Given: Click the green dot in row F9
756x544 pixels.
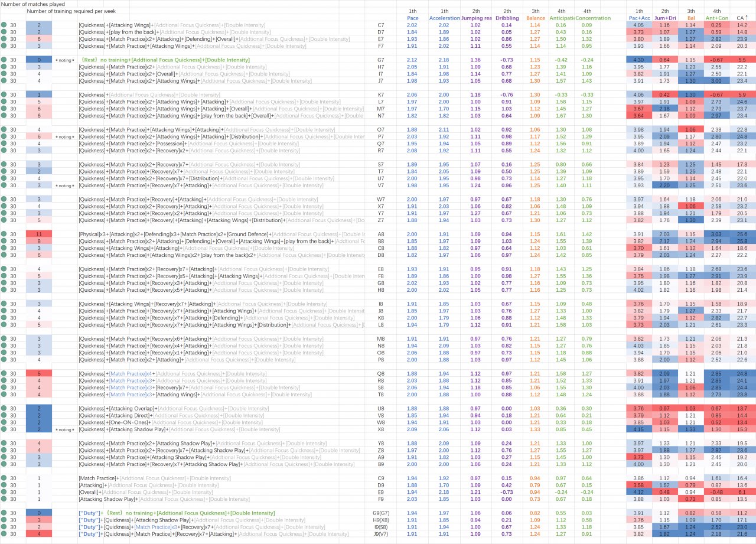Looking at the screenshot, I should (x=4, y=499).
